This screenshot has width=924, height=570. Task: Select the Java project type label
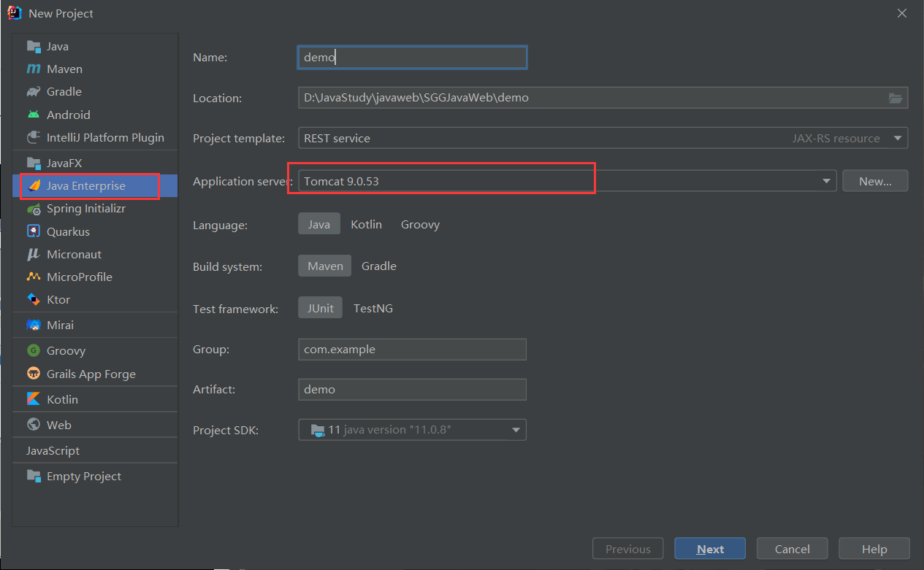pos(58,46)
